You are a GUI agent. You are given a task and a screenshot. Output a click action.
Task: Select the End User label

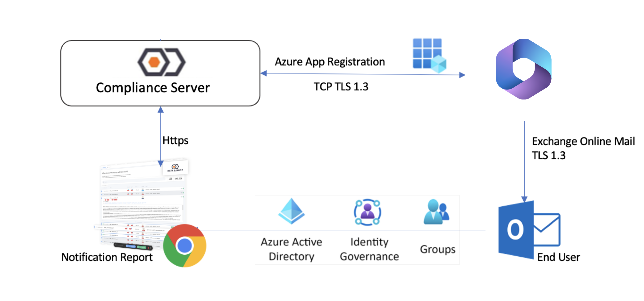click(x=559, y=257)
